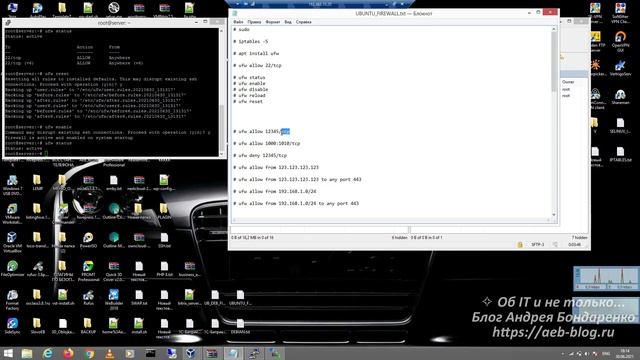Click the PuTTY terminal scrollbar down arrow
This screenshot has width=640, height=360.
(222, 154)
